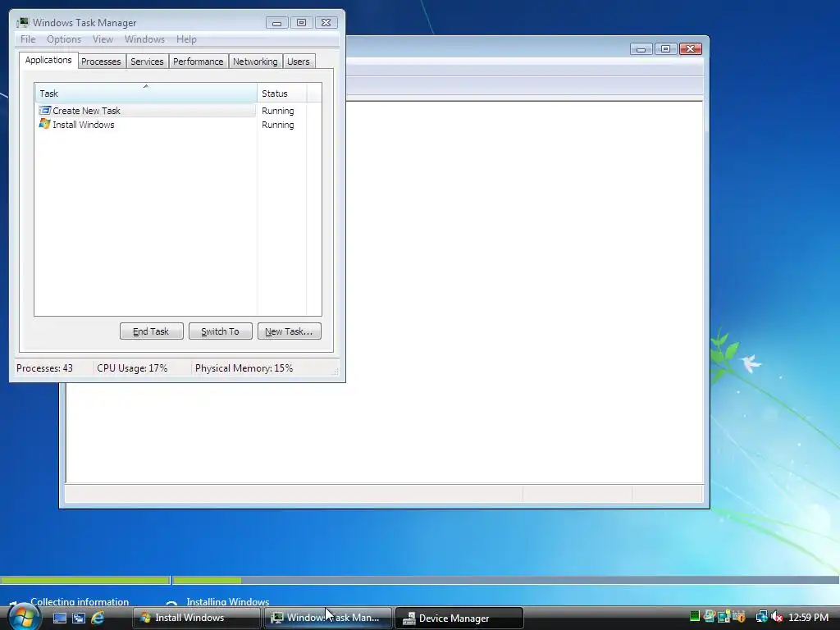The width and height of the screenshot is (840, 630).
Task: Select the Create New Task row icon
Action: point(45,111)
